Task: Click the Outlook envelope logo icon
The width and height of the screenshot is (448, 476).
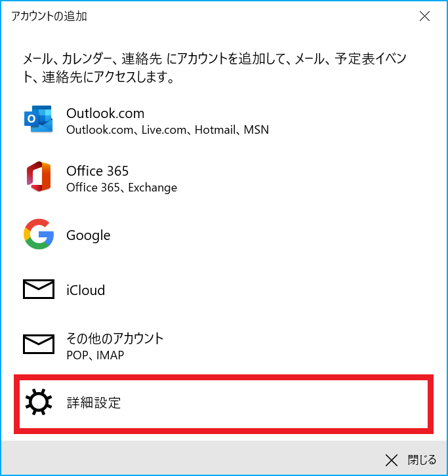Action: point(39,119)
